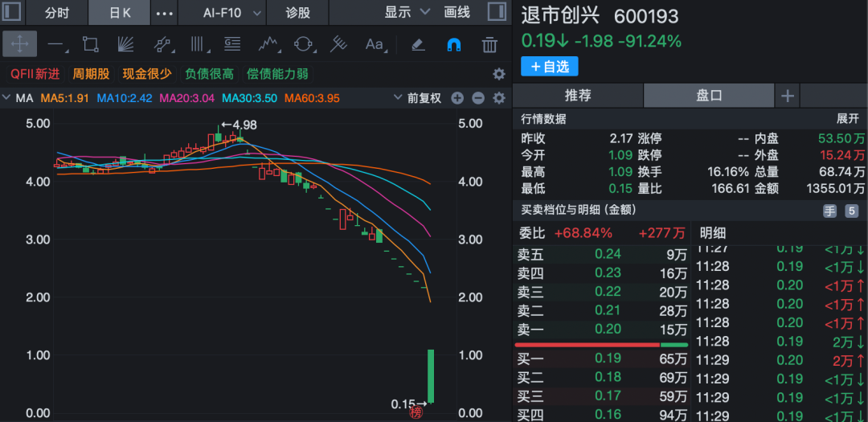The height and width of the screenshot is (422, 868).
Task: Click the 卖一 0.20 order row
Action: 602,330
